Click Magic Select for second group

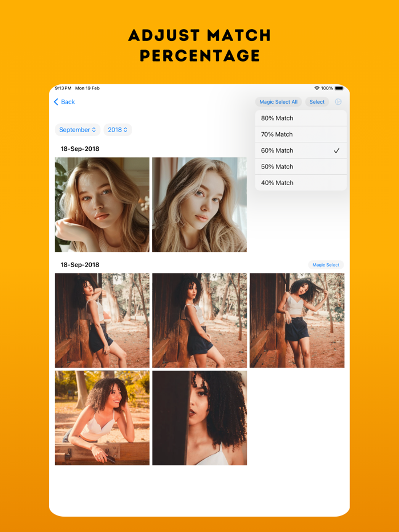point(325,265)
